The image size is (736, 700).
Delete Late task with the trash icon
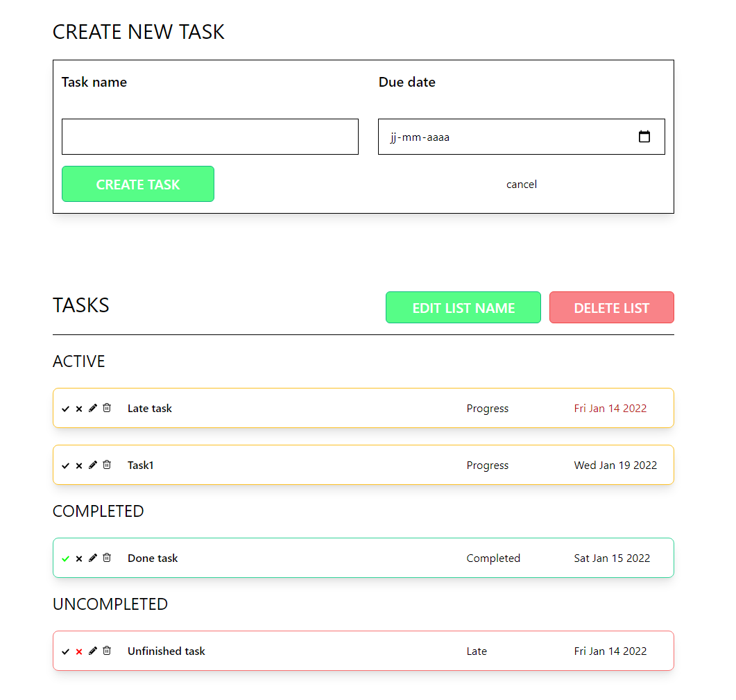[107, 408]
